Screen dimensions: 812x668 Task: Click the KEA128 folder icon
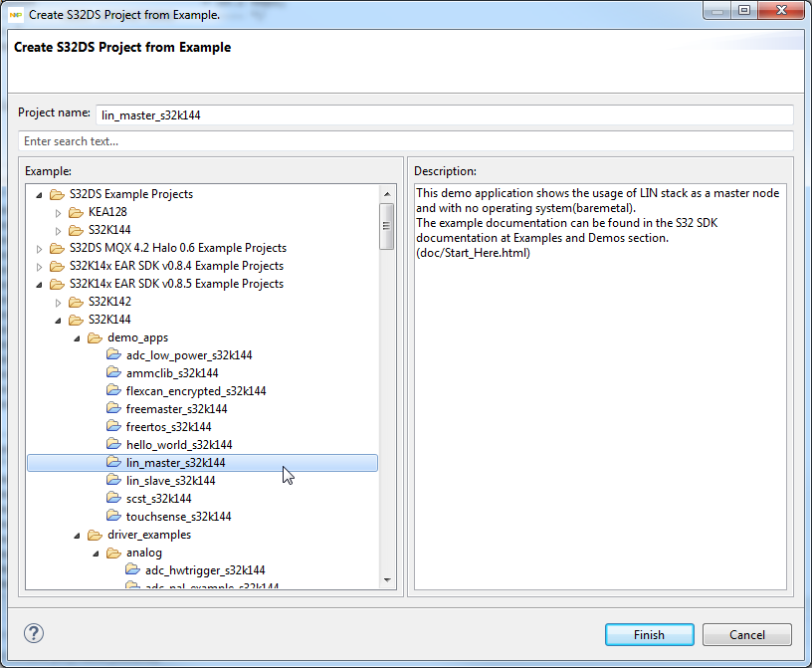(x=76, y=212)
